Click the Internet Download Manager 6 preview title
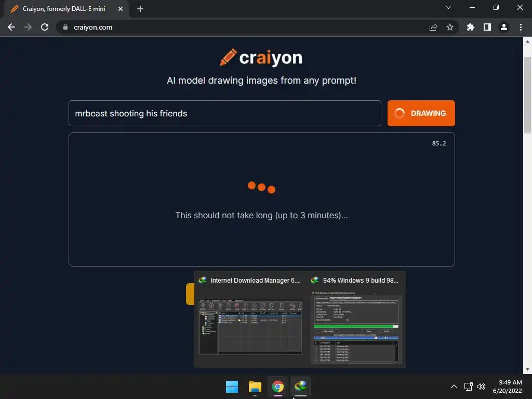 click(x=256, y=280)
